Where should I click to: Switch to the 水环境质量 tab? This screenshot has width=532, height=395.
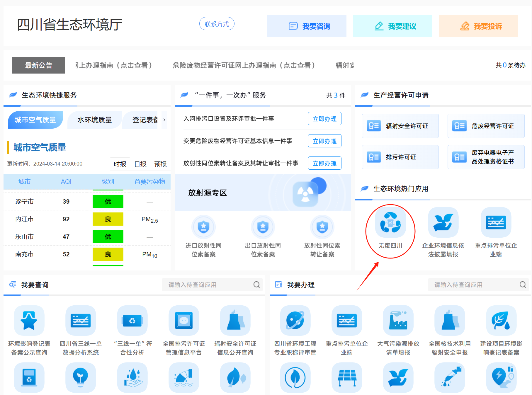pos(94,120)
